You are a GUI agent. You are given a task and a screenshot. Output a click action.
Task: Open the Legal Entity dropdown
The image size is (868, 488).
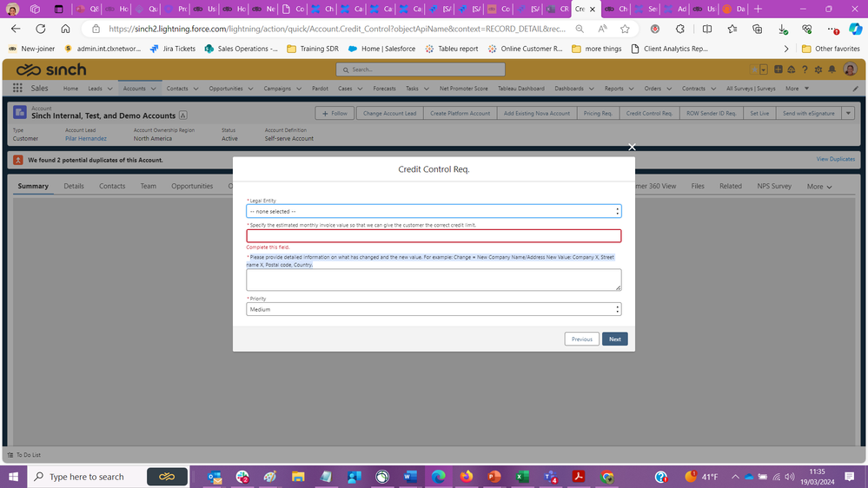tap(434, 211)
